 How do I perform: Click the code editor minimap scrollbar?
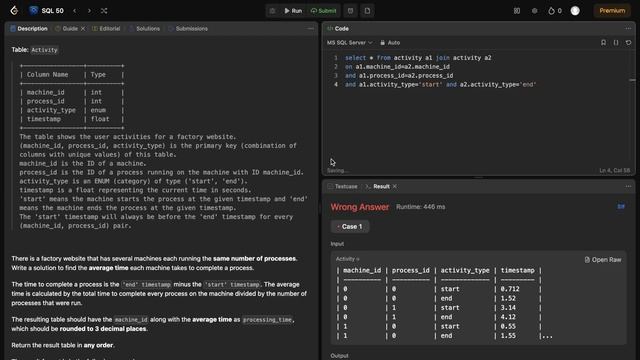click(x=632, y=80)
